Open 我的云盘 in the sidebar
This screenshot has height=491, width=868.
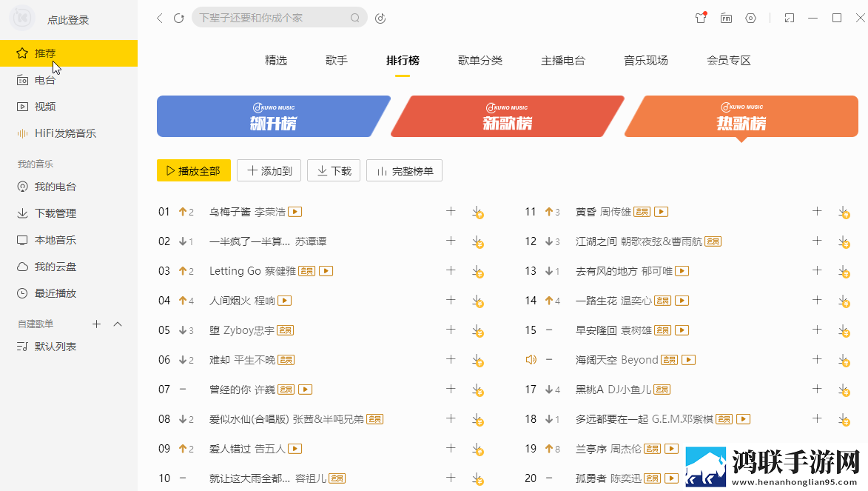(x=69, y=267)
